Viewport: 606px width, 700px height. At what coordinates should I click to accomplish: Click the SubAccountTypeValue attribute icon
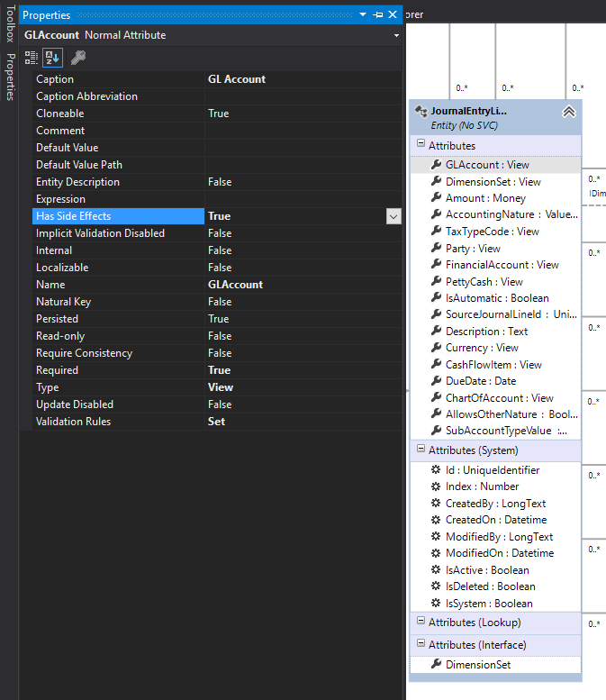coord(436,430)
